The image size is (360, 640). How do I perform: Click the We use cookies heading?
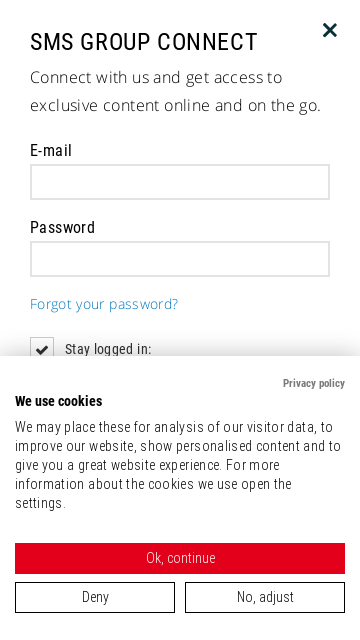tap(59, 401)
